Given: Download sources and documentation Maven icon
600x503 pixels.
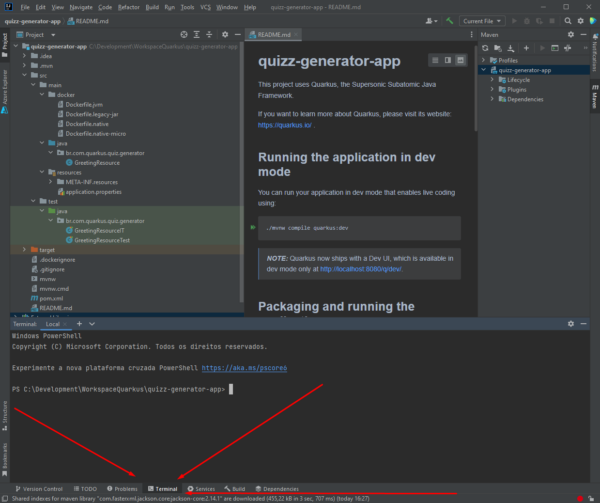Looking at the screenshot, I should click(x=511, y=48).
